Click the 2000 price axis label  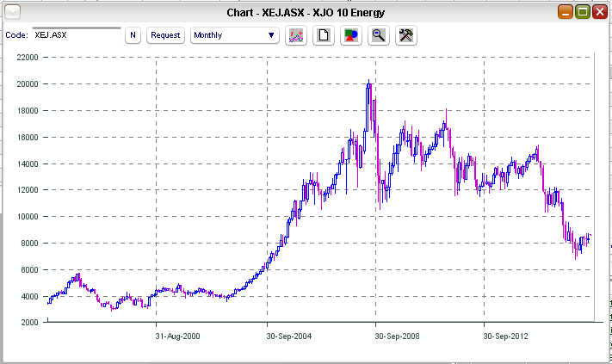tap(29, 323)
